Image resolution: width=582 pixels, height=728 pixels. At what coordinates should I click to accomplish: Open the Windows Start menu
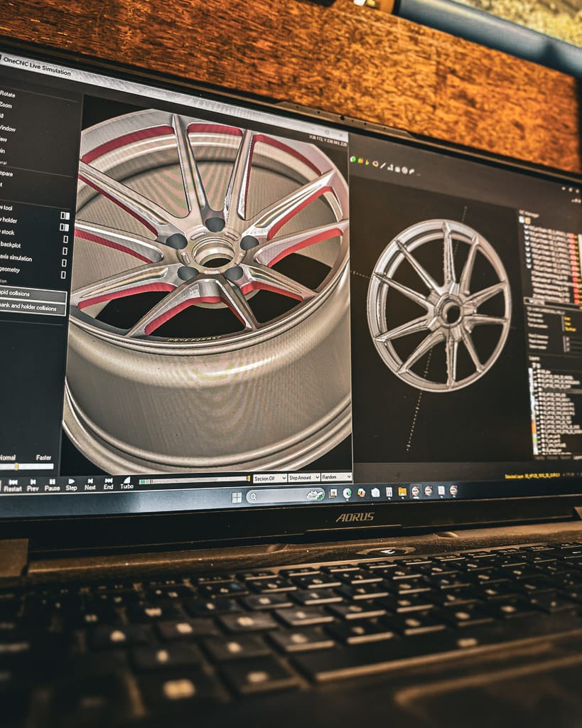tap(237, 497)
